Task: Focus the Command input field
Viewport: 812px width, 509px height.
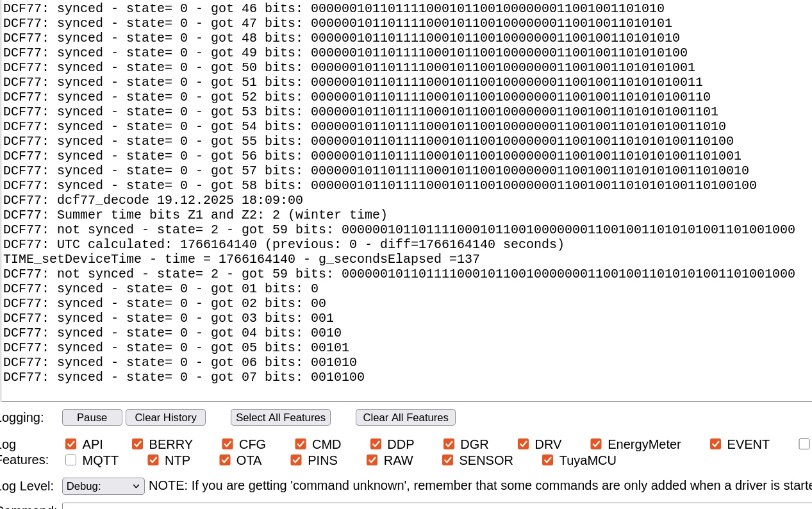Action: [x=437, y=506]
